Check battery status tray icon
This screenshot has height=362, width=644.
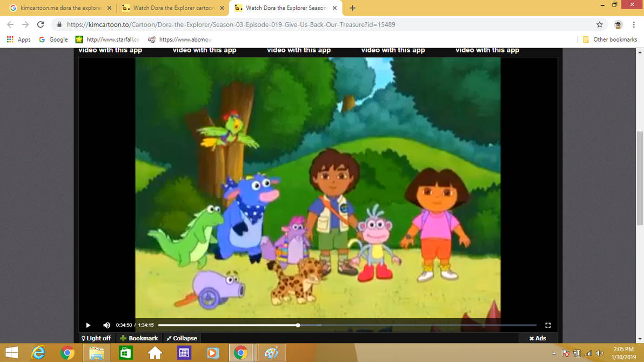click(577, 353)
